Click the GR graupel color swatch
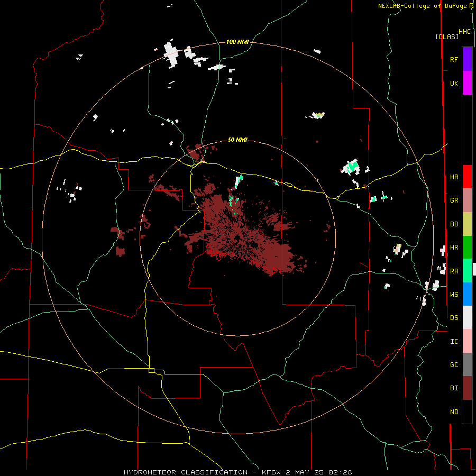 [467, 200]
